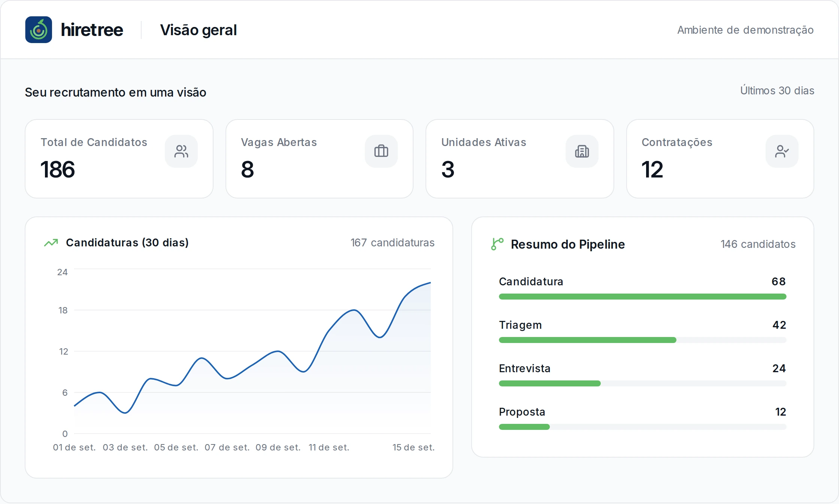
Task: Click the 42 value for Triagem
Action: coord(779,325)
